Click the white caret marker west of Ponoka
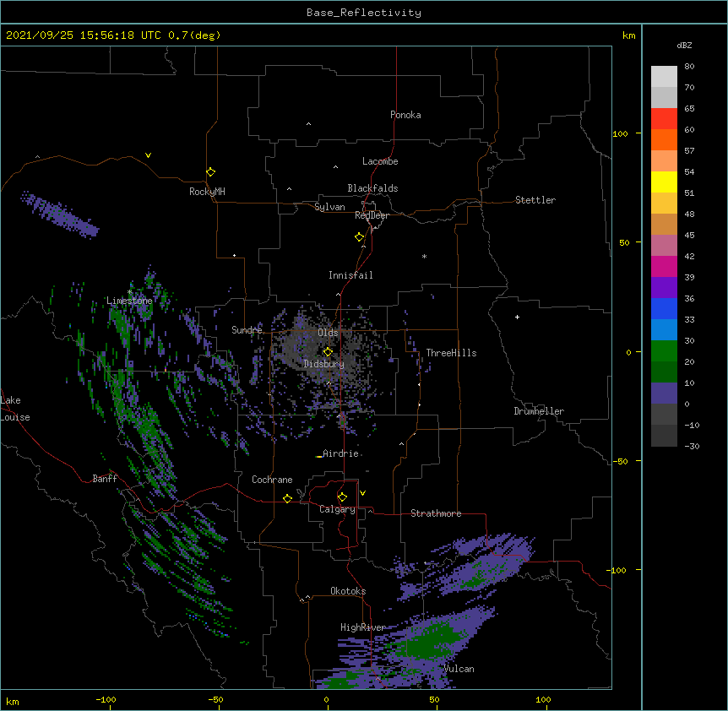Screen dimensions: 728x711 click(x=309, y=124)
